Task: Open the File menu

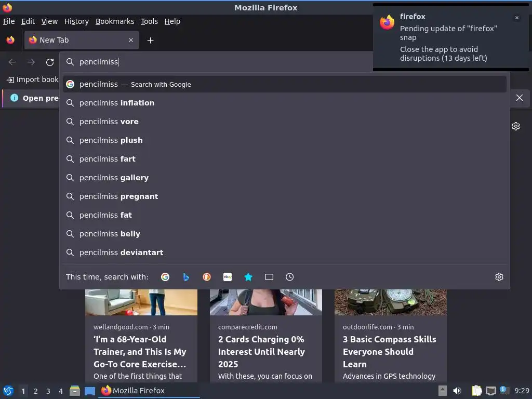Action: point(9,21)
